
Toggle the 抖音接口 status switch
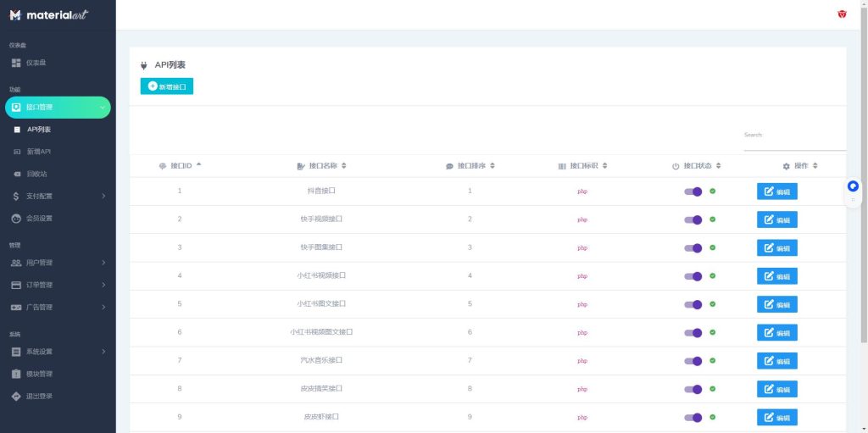(x=693, y=192)
